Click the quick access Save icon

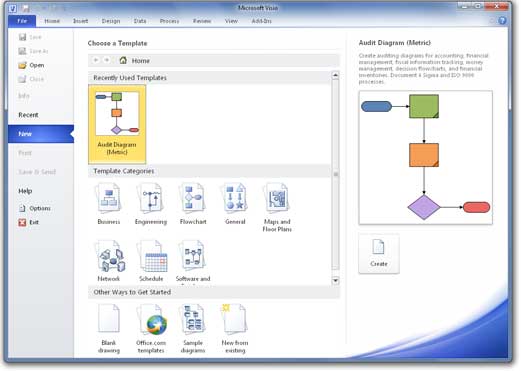tap(25, 8)
